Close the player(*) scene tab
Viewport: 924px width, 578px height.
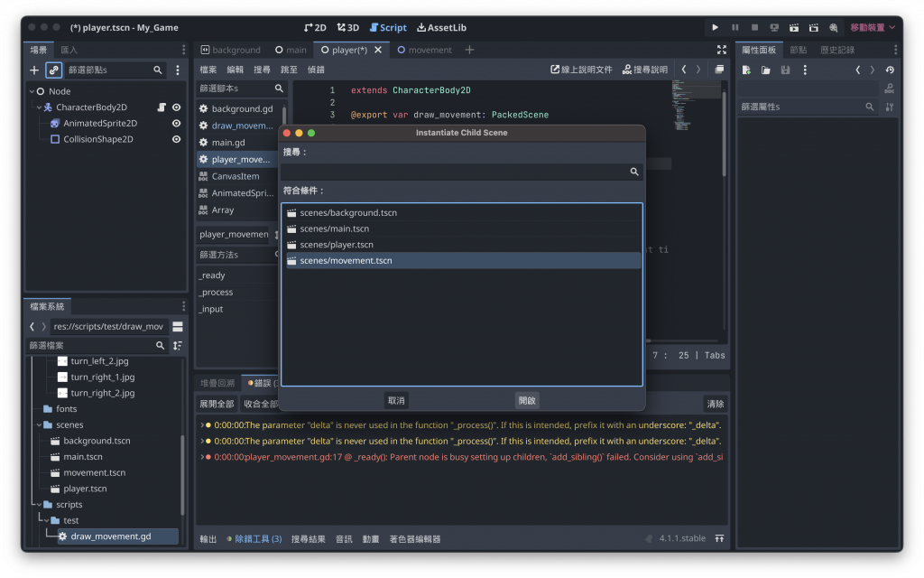click(x=378, y=51)
